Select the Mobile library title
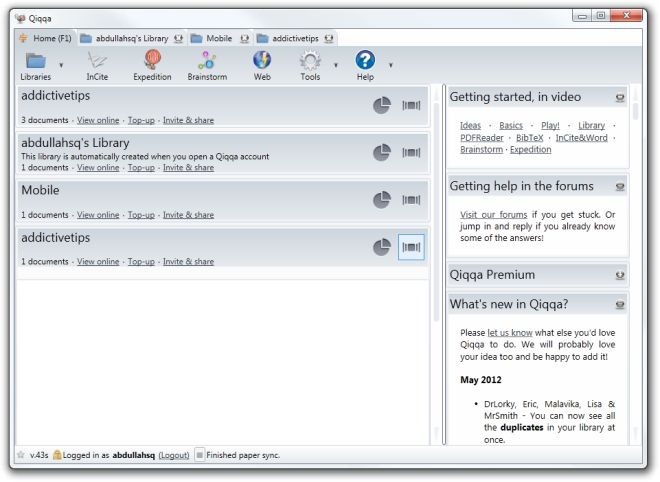This screenshot has width=660, height=482. [40, 190]
